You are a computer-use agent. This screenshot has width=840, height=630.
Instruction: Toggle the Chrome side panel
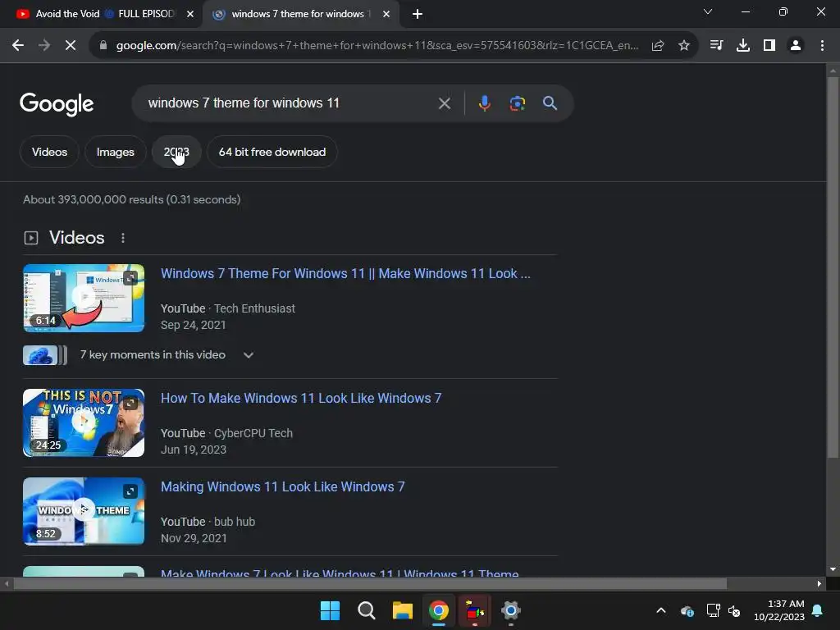[769, 46]
